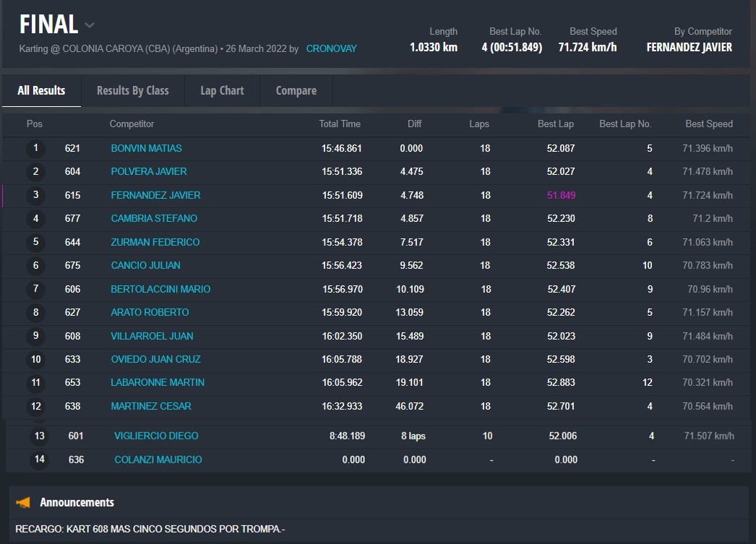This screenshot has height=544, width=756.
Task: Open COLANZI MAURICIO competitor details
Action: (x=158, y=459)
